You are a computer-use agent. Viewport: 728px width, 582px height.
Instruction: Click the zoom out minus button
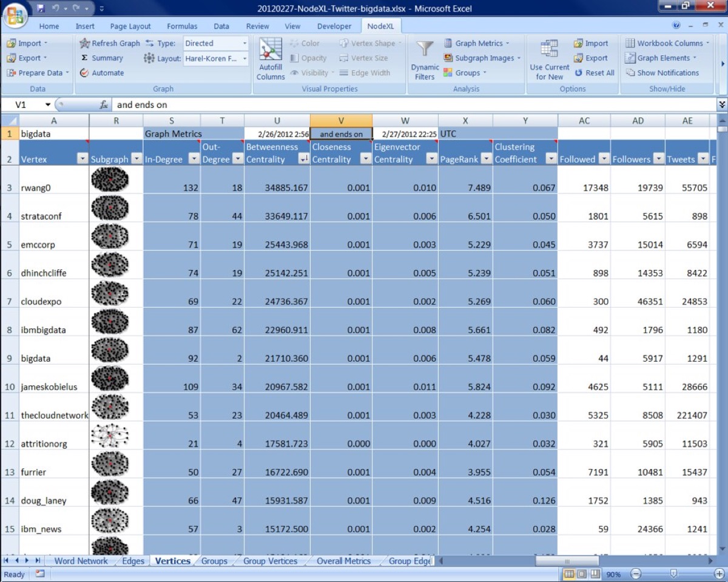click(635, 574)
